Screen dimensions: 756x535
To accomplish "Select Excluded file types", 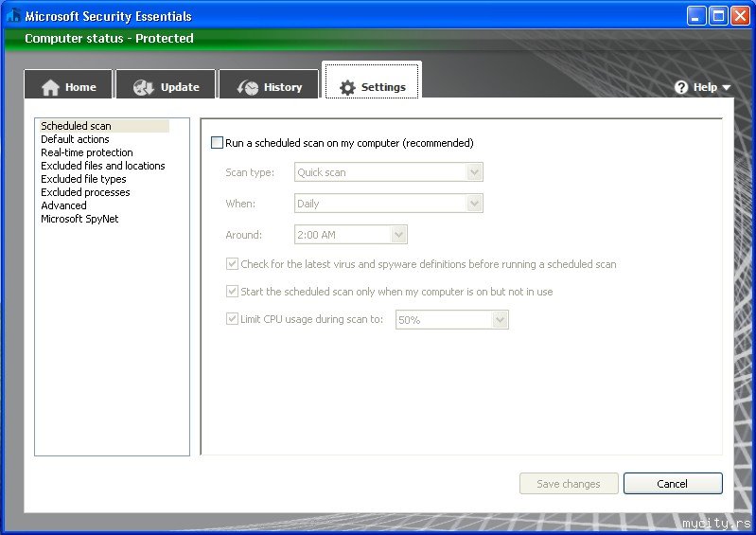I will [83, 179].
